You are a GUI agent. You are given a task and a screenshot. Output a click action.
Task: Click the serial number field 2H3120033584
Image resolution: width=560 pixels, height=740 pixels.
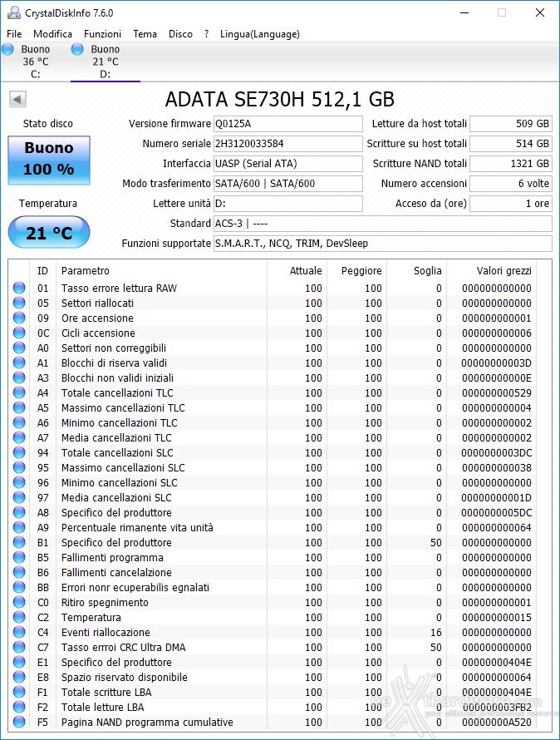pyautogui.click(x=287, y=144)
